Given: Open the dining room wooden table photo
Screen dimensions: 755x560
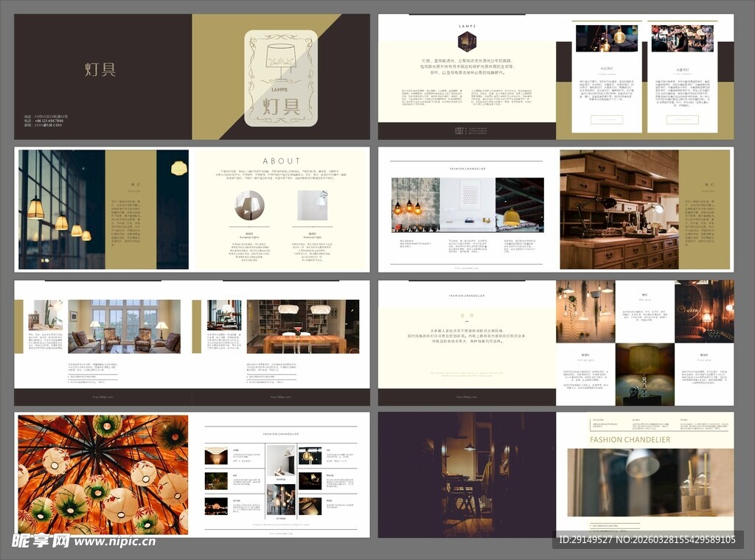Looking at the screenshot, I should (x=302, y=326).
